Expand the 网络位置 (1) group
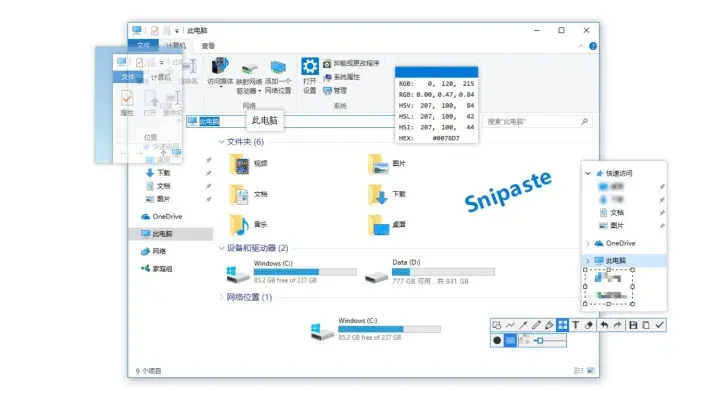This screenshot has width=720, height=404. tap(221, 297)
